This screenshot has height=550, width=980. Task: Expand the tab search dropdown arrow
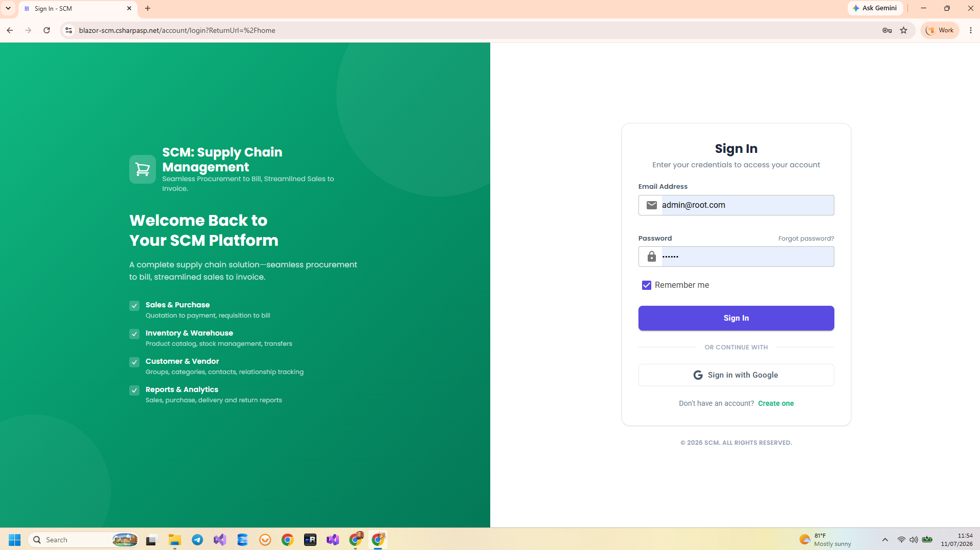(8, 8)
